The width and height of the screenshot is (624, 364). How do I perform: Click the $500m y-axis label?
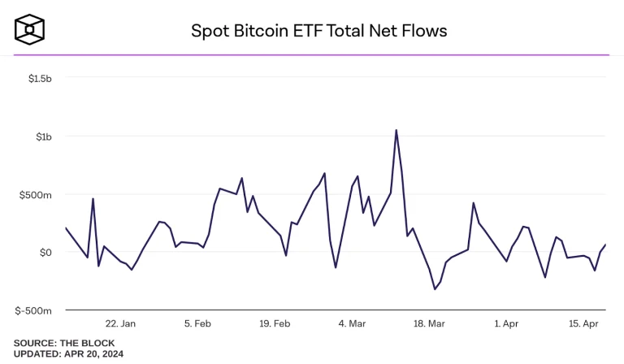[36, 195]
